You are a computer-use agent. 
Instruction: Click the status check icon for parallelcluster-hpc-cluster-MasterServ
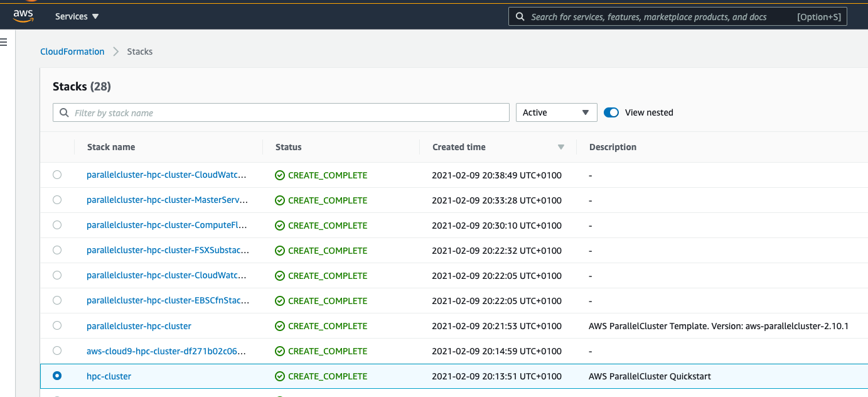(x=280, y=200)
